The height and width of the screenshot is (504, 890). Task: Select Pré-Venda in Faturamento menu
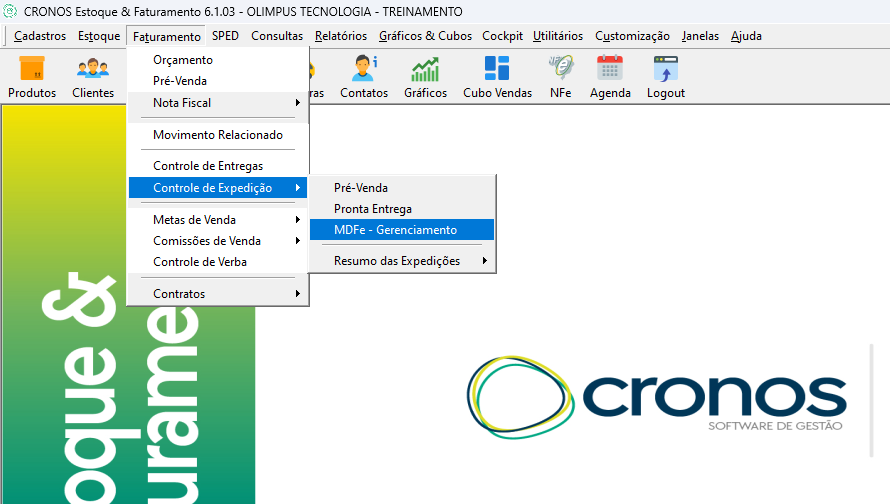tap(218, 81)
